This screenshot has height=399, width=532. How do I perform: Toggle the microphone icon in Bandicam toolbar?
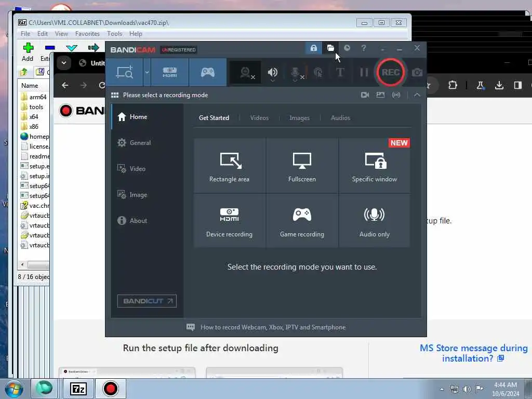tap(295, 73)
